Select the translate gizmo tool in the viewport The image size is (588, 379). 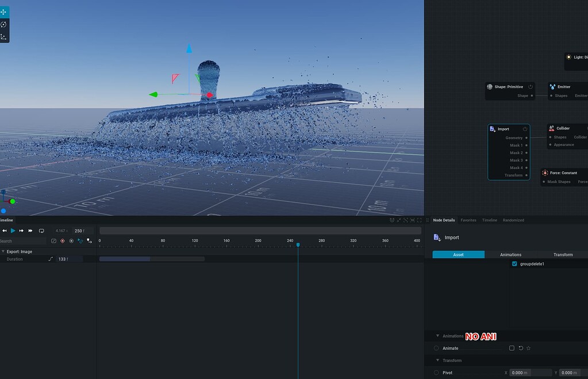point(3,12)
